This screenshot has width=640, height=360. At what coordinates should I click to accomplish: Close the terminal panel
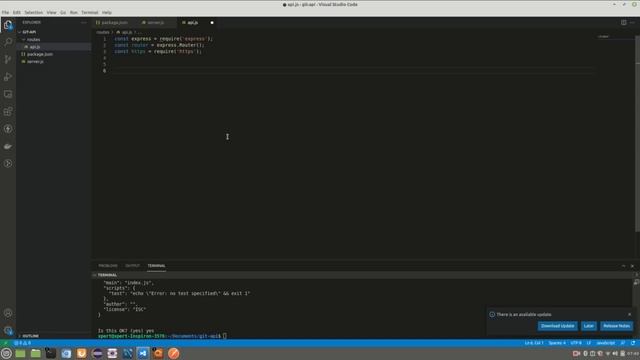632,266
